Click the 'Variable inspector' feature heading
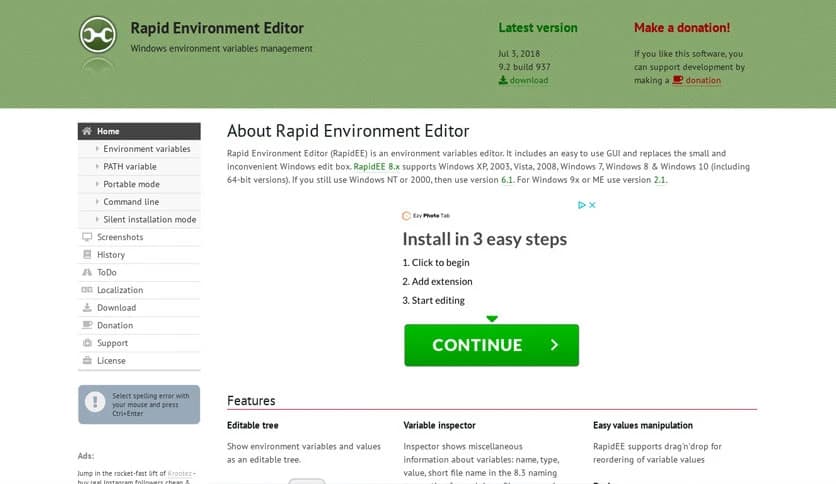Image resolution: width=836 pixels, height=484 pixels. (x=439, y=425)
